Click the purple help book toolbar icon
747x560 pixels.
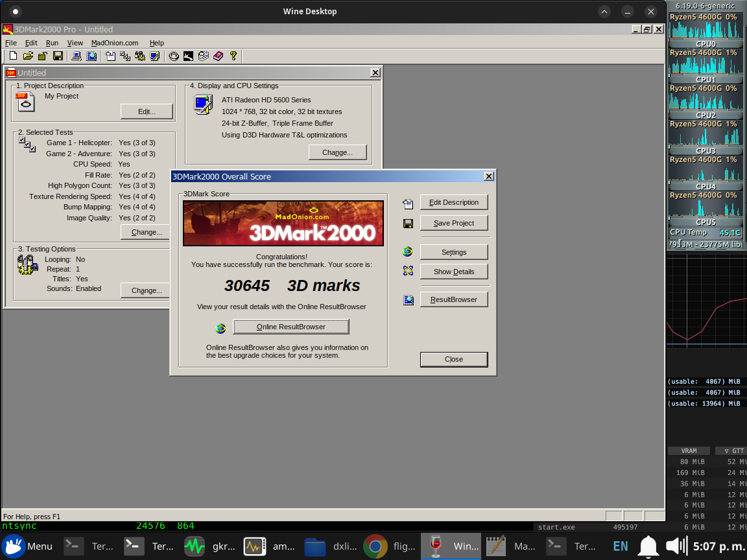pos(218,56)
